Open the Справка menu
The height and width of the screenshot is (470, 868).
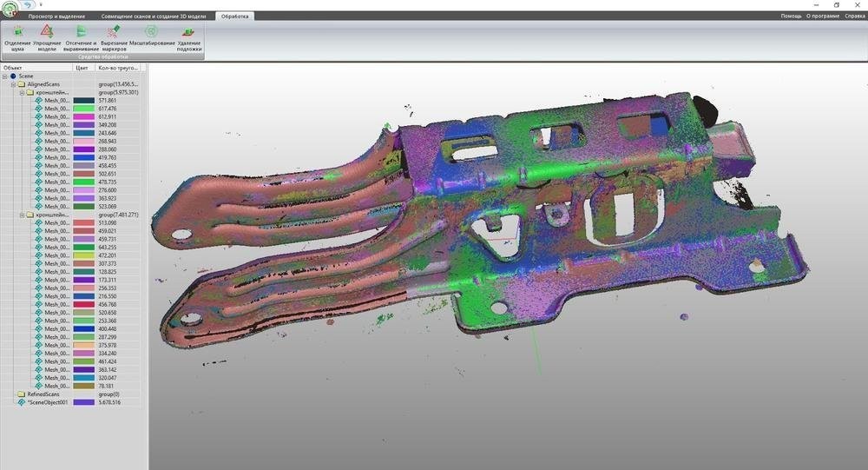tap(855, 17)
